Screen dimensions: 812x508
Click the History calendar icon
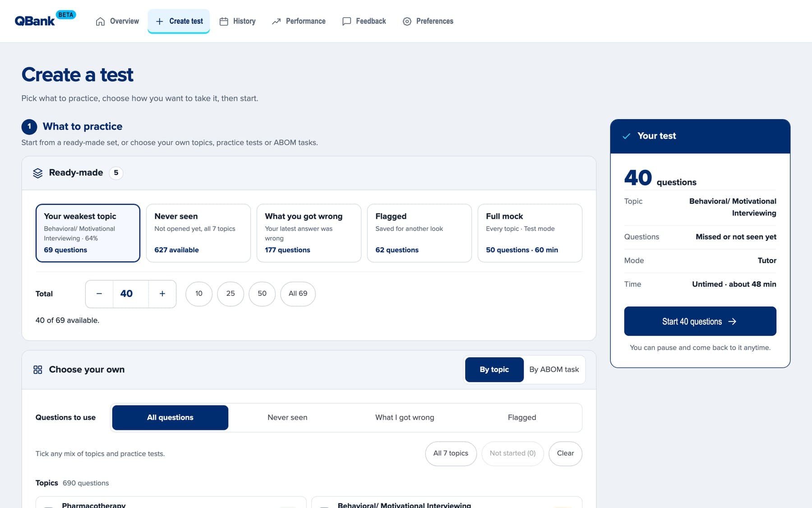coord(224,21)
